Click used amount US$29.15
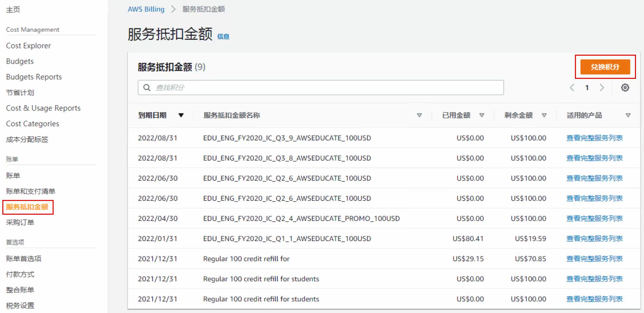This screenshot has width=644, height=313. point(468,259)
